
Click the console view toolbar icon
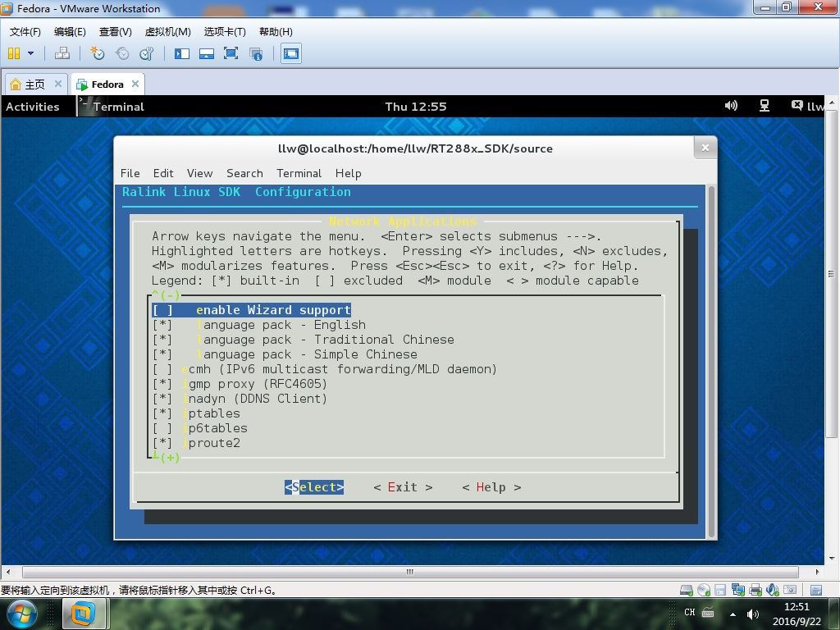coord(291,53)
